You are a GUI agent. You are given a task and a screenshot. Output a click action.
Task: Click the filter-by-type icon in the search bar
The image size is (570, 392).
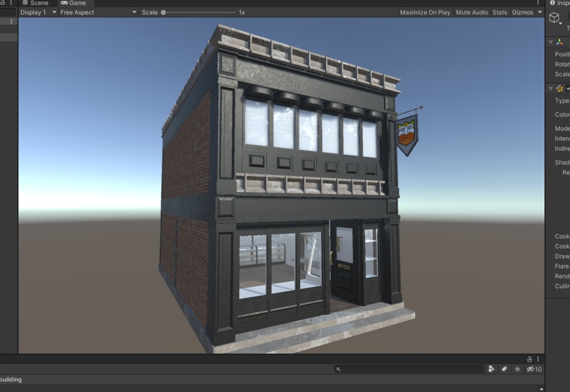point(491,369)
